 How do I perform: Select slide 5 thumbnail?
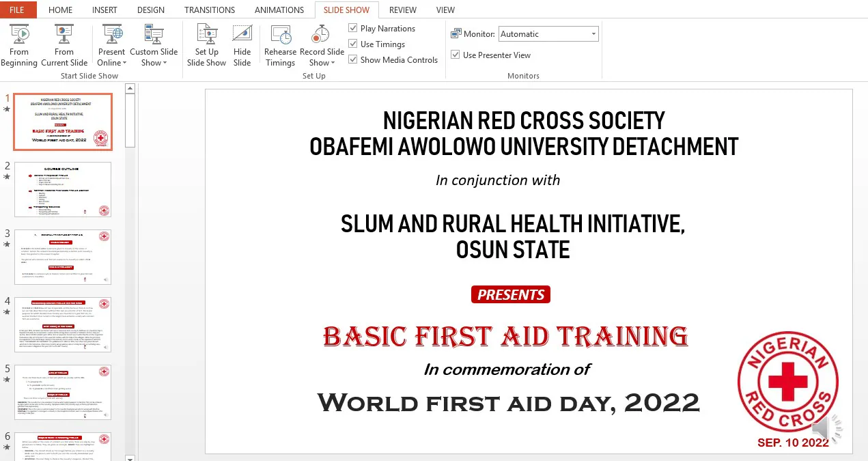(63, 392)
